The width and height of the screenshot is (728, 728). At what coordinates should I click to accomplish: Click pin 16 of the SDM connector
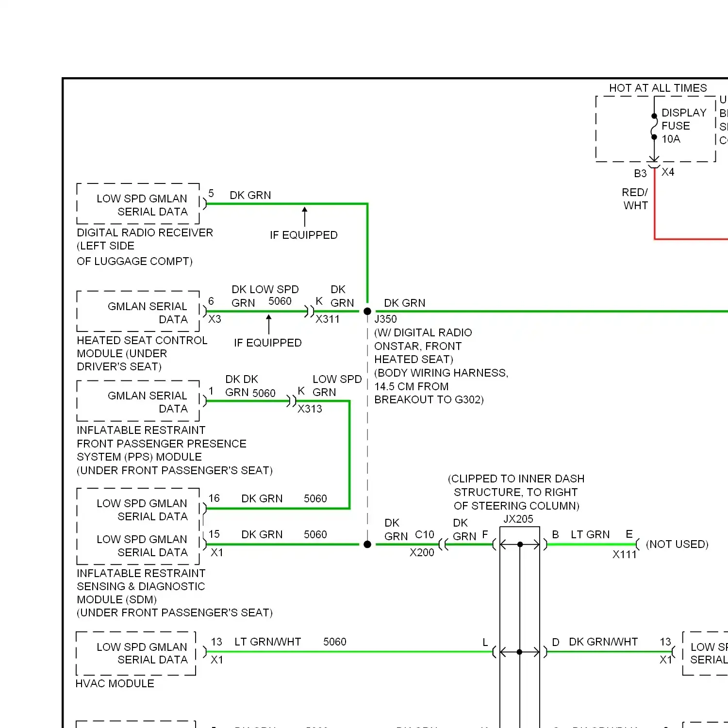(214, 498)
